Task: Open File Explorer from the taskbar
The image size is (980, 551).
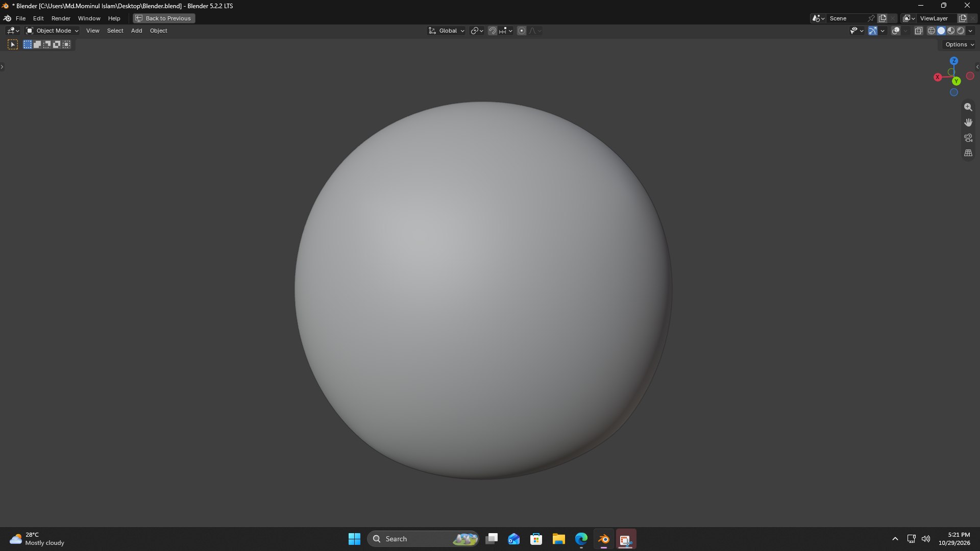Action: tap(558, 539)
